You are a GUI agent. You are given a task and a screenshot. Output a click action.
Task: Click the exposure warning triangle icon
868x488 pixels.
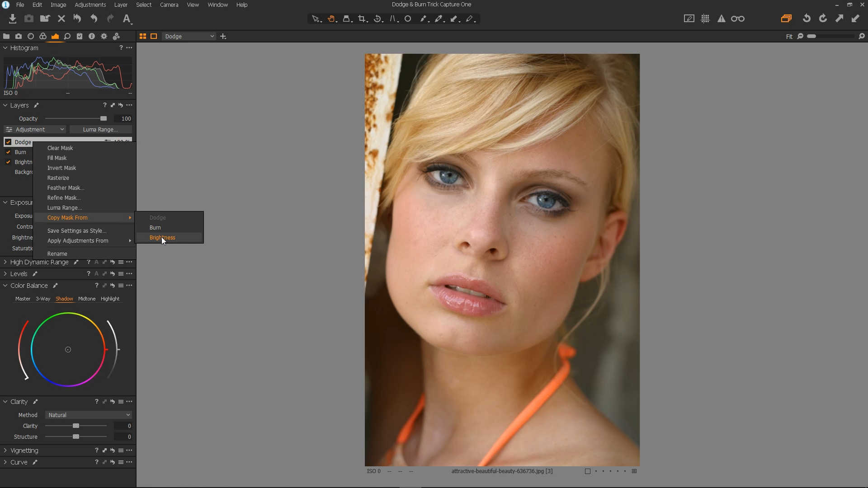pos(721,19)
